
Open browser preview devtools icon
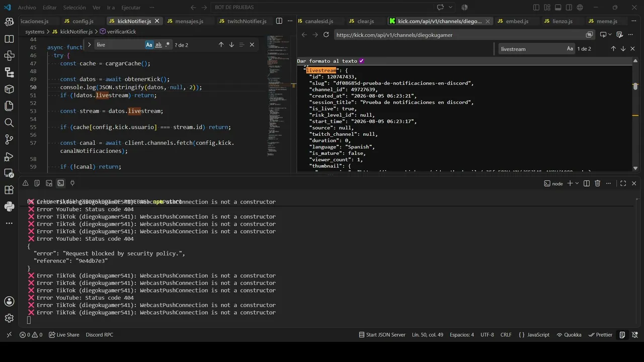[x=620, y=35]
